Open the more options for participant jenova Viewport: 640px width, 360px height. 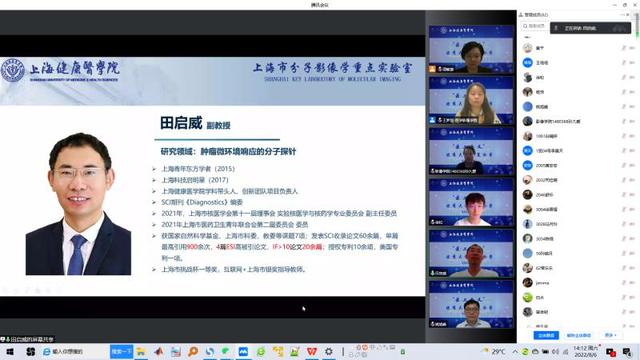point(632,282)
